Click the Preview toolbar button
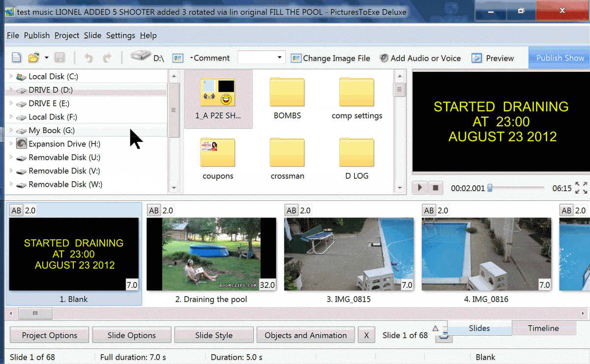The height and width of the screenshot is (364, 590). [493, 58]
